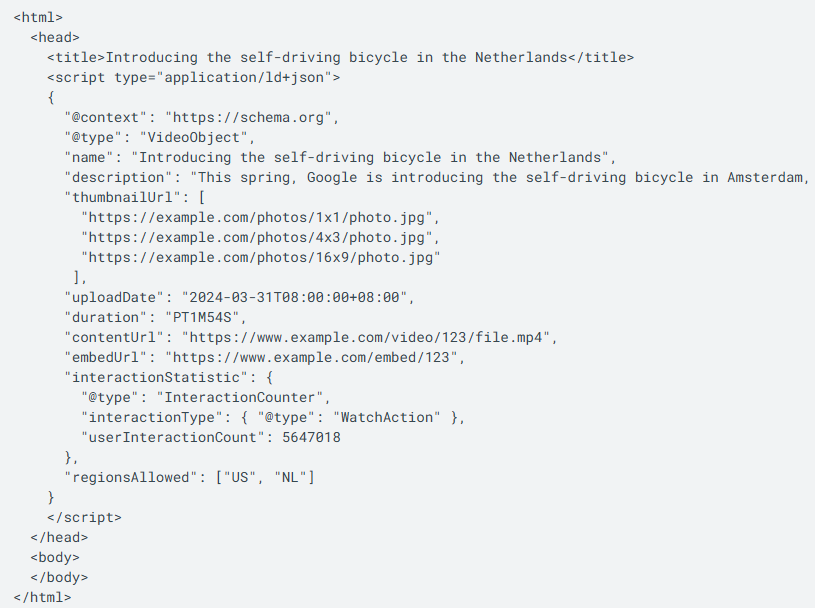Click the regionsAllowed "US", "NL" array
815x608 pixels.
tap(264, 477)
